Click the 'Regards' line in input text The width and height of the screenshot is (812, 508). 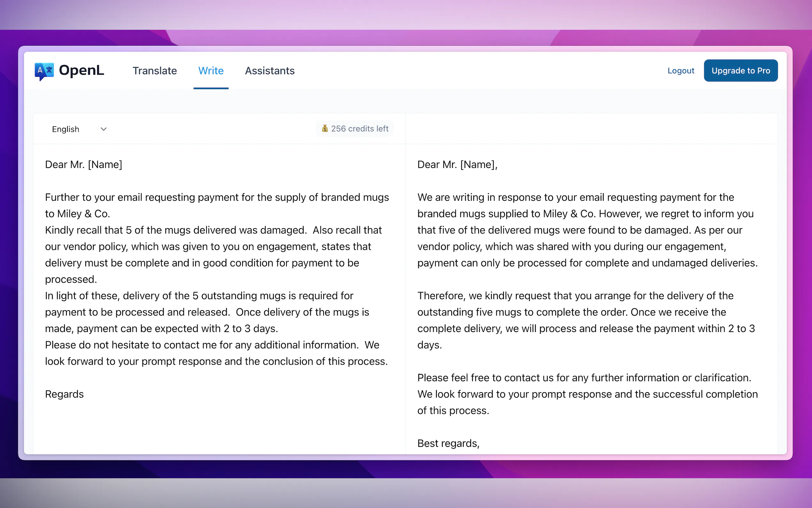pos(65,394)
